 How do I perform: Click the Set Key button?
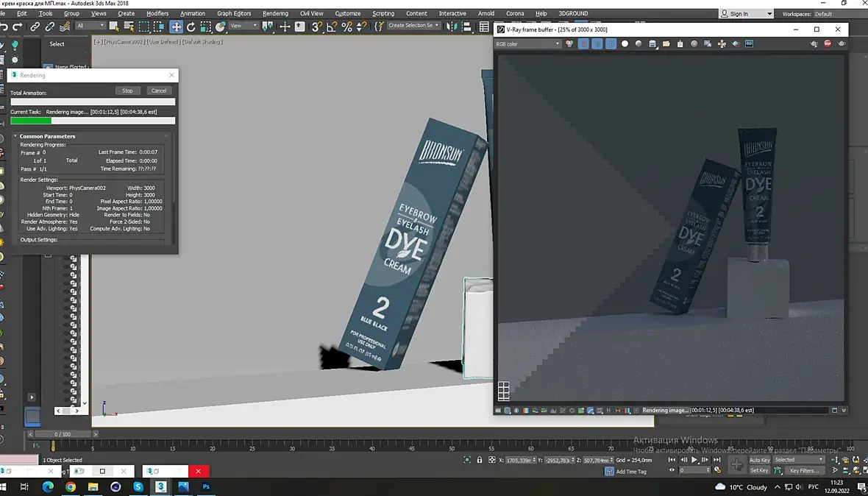759,470
